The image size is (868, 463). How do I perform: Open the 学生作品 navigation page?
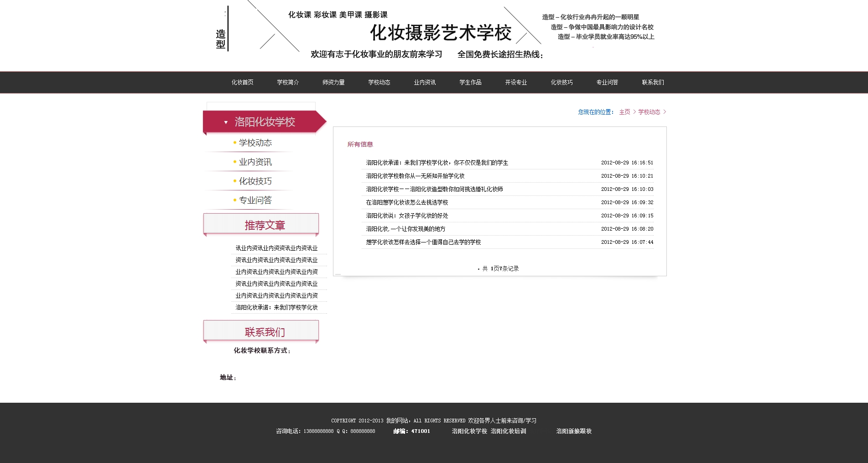coord(470,83)
